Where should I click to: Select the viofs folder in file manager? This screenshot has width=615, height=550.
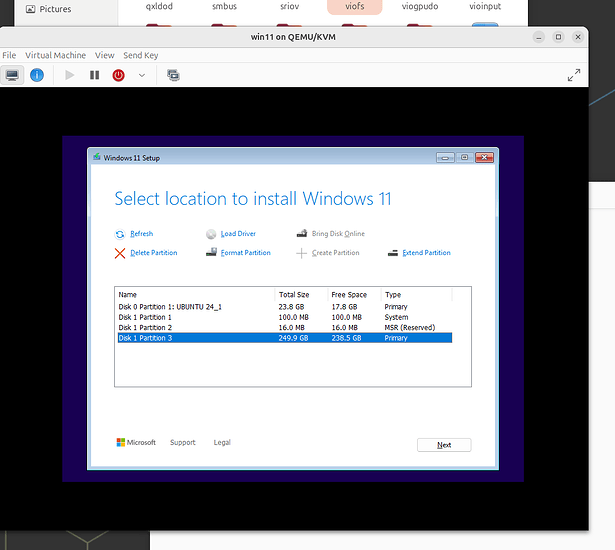pos(355,7)
